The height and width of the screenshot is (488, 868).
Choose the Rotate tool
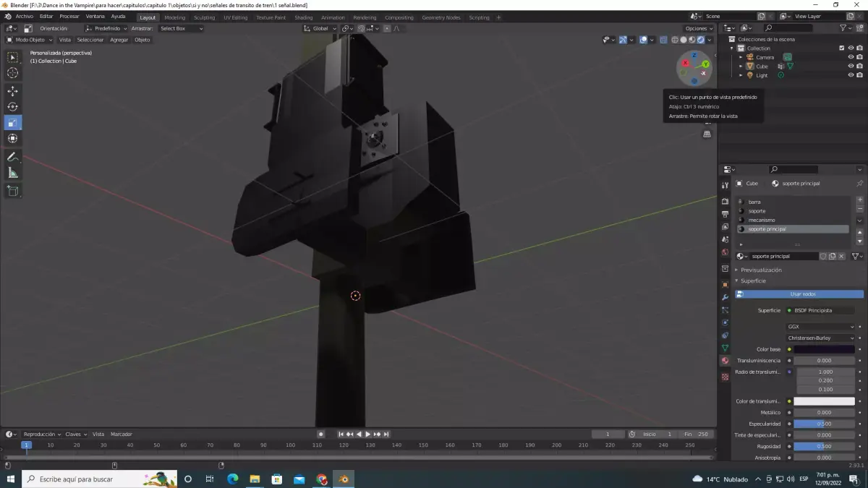[12, 107]
